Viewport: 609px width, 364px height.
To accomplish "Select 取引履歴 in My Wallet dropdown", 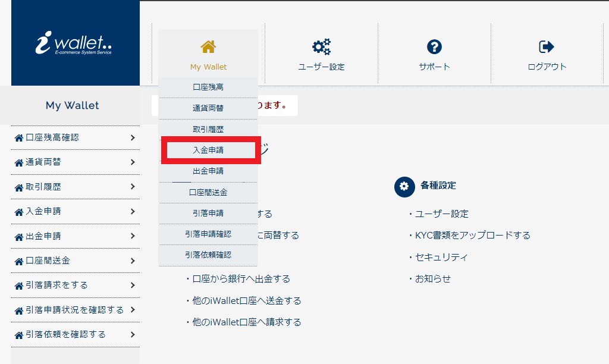I will pyautogui.click(x=208, y=129).
